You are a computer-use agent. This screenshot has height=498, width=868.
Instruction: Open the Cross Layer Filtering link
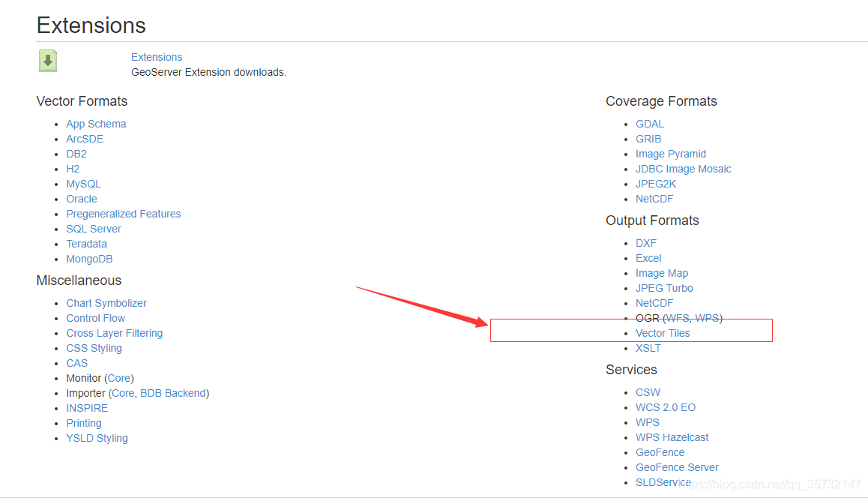(x=115, y=333)
